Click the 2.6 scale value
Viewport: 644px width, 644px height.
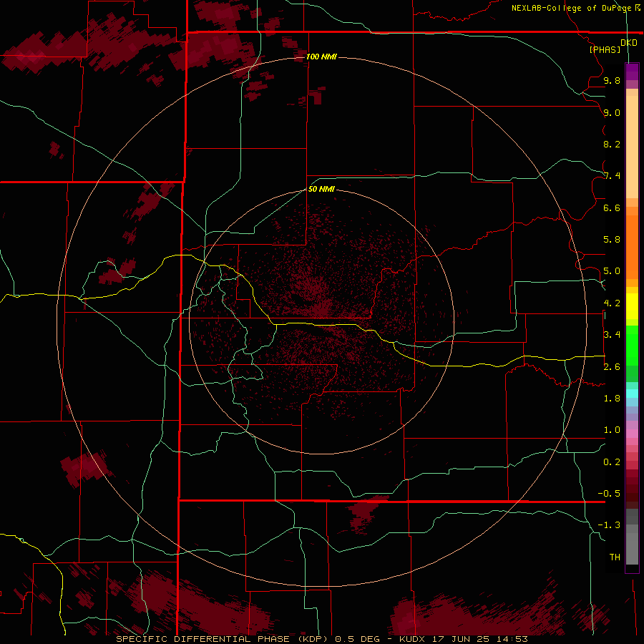pos(612,367)
